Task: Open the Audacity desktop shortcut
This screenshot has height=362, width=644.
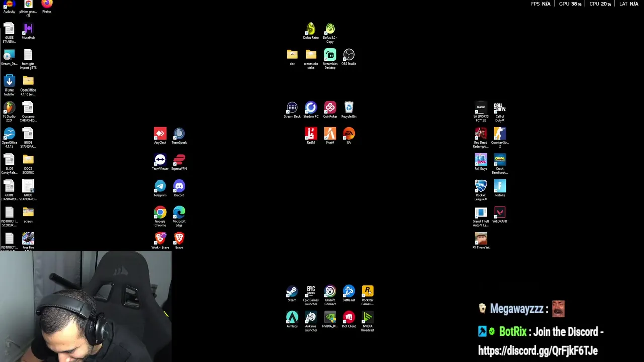Action: point(9,5)
